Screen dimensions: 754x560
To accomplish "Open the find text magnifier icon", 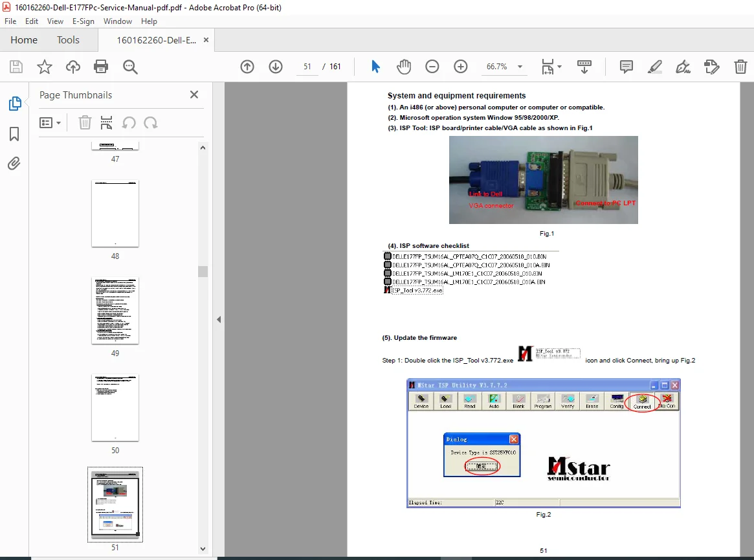I will click(x=130, y=67).
